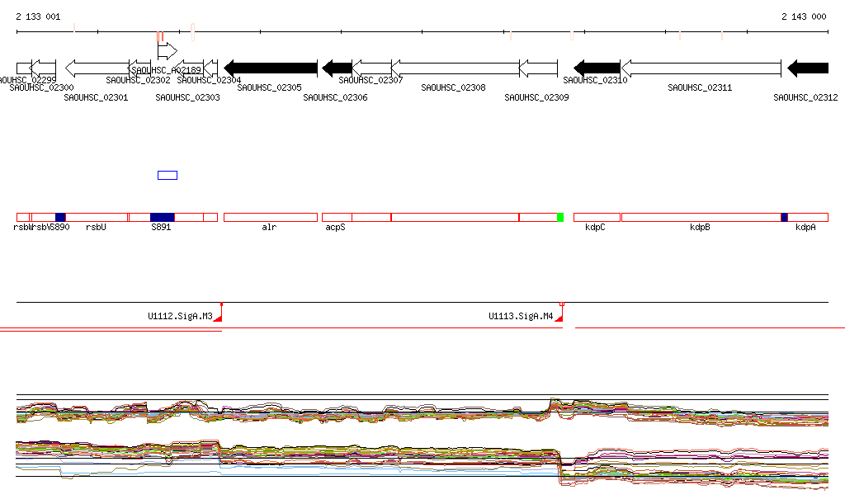
Task: Select the white SAOUHSC_02301 gene arrow
Action: pyautogui.click(x=97, y=68)
